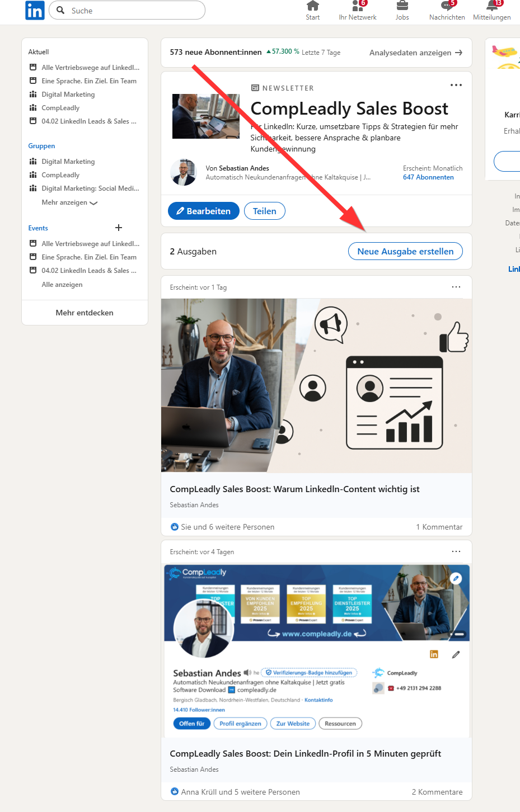Expand Mehr anzeigen under Gruppen
The width and height of the screenshot is (520, 812).
[x=69, y=202]
